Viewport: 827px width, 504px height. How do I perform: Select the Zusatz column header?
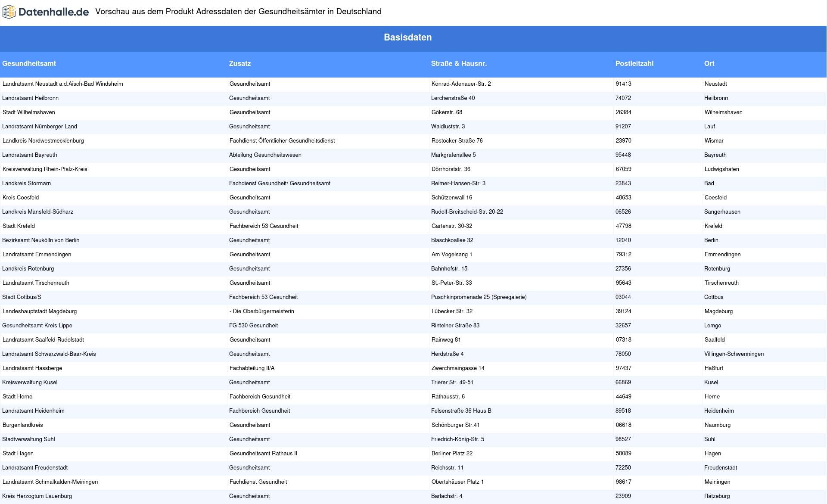click(240, 63)
